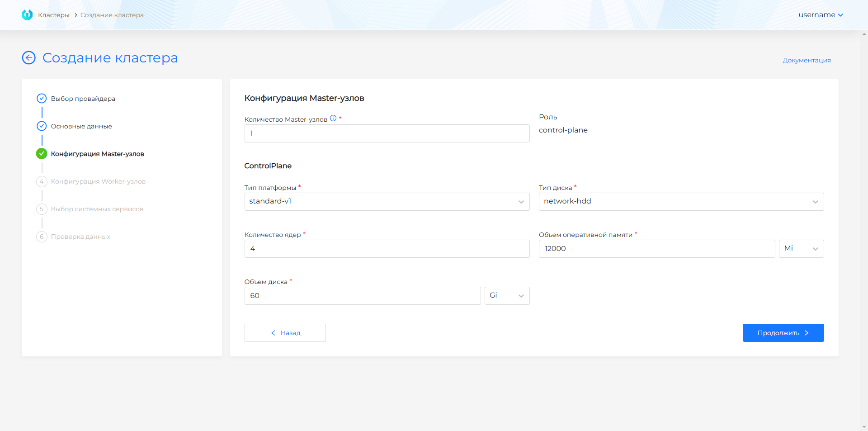
Task: Click the Количество ядер input field
Action: tap(387, 249)
